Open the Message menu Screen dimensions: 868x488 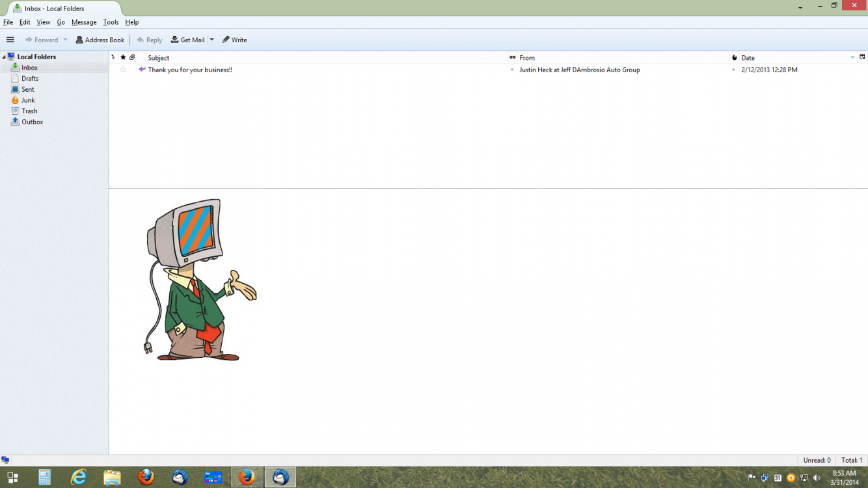coord(84,22)
